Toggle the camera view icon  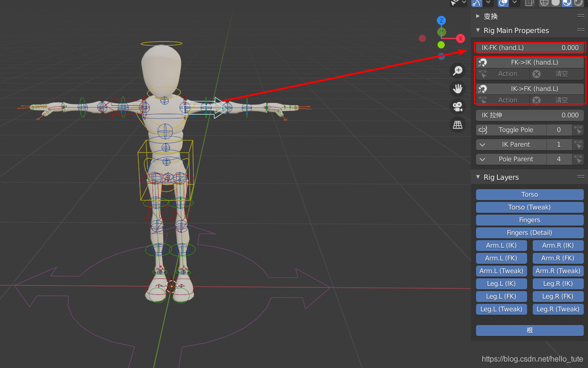point(458,107)
